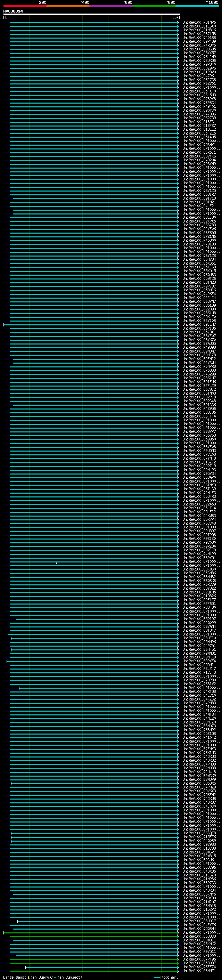Click the yellow large-gaps triangle in the legend
Screen dimensions: 222x980
tap(28, 977)
